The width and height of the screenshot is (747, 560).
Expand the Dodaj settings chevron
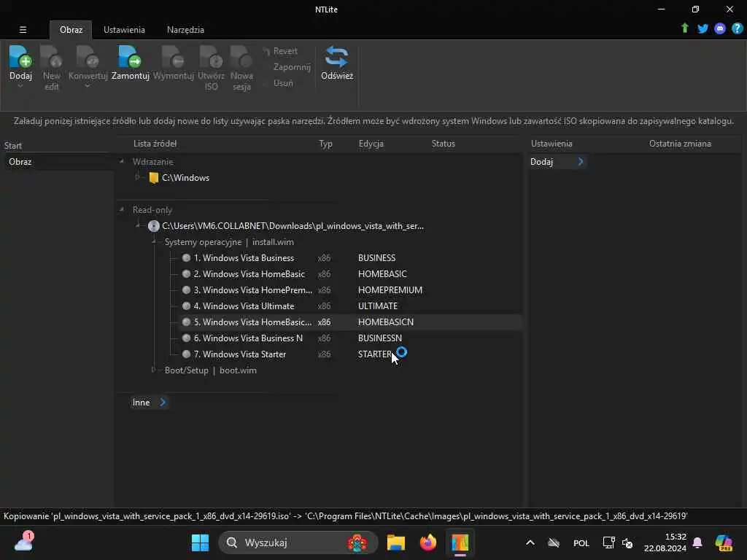tap(580, 161)
